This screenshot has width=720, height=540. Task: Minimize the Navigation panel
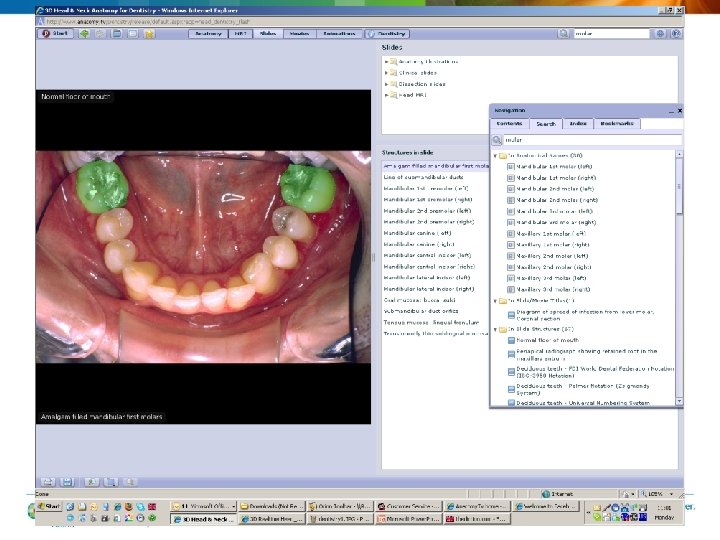click(x=671, y=111)
